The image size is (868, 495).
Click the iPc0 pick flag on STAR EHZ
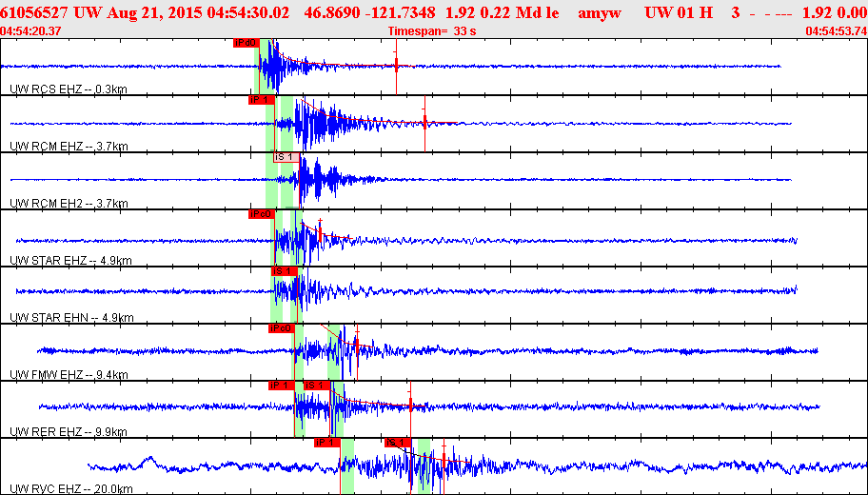tap(262, 214)
